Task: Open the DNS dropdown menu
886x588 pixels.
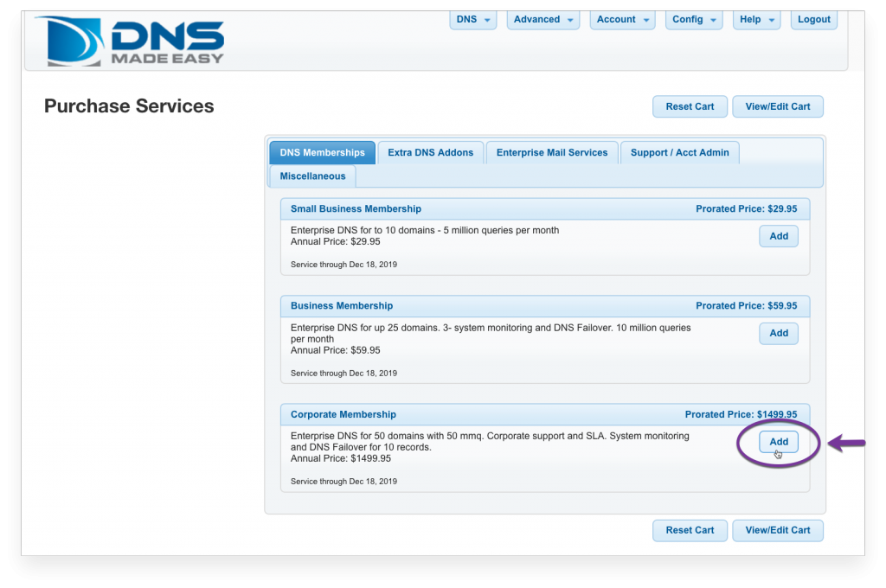Action: click(x=473, y=20)
